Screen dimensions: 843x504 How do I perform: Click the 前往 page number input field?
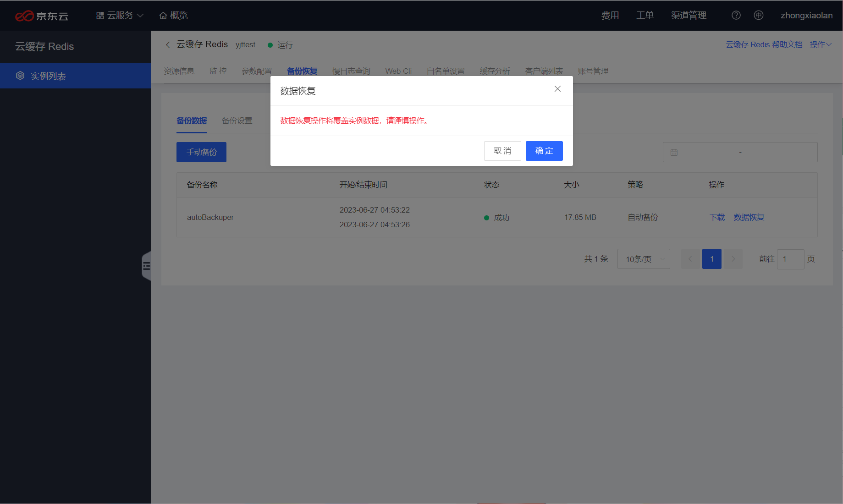(790, 259)
